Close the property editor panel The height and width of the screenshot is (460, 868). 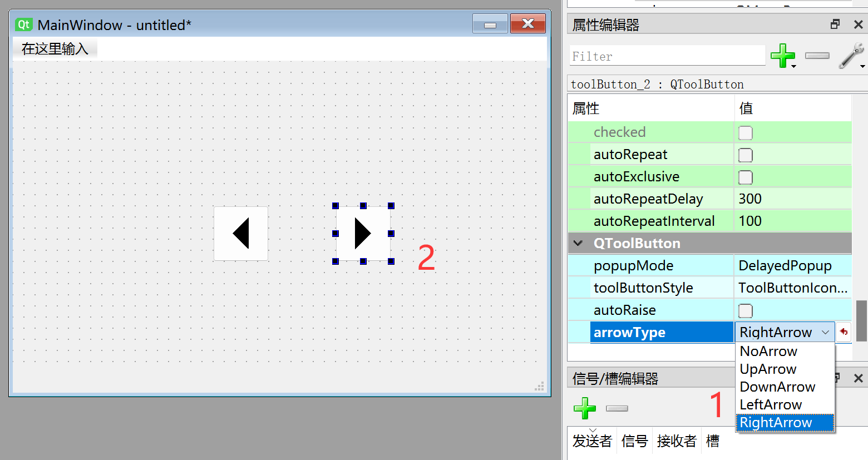tap(858, 24)
